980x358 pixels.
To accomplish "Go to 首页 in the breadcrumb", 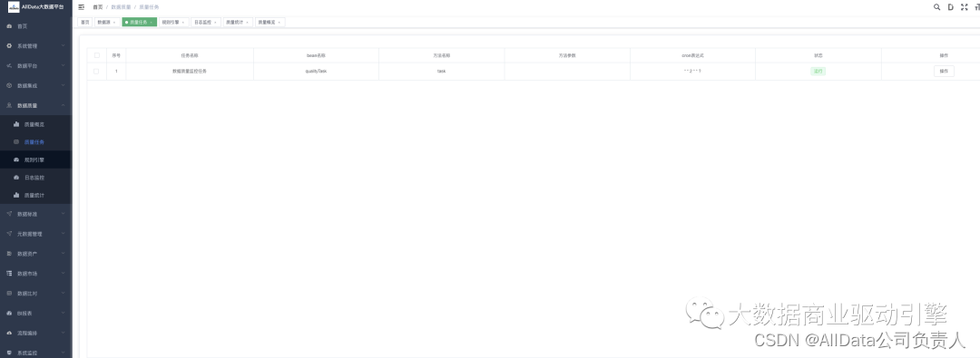I will pos(97,7).
